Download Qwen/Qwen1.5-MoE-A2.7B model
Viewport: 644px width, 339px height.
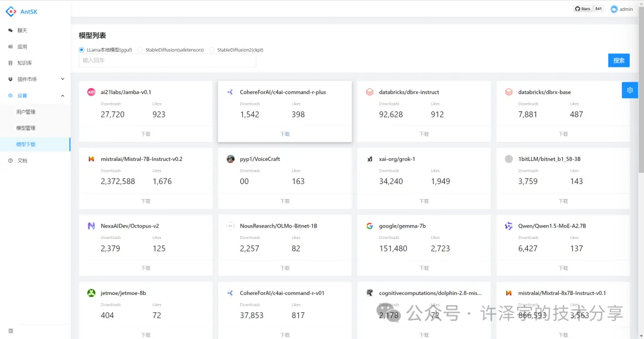point(563,268)
